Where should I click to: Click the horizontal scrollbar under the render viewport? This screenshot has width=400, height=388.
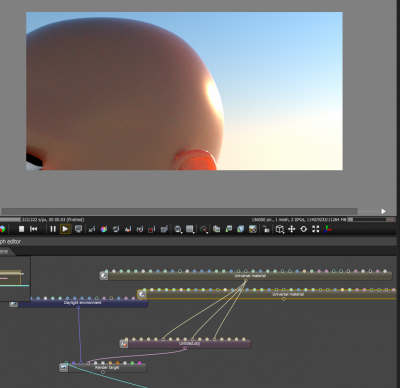tap(179, 211)
